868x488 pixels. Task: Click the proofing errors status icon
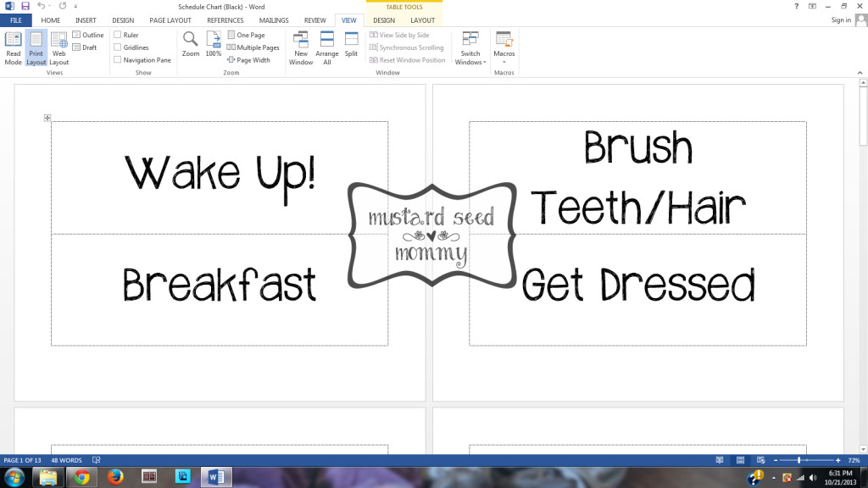97,460
